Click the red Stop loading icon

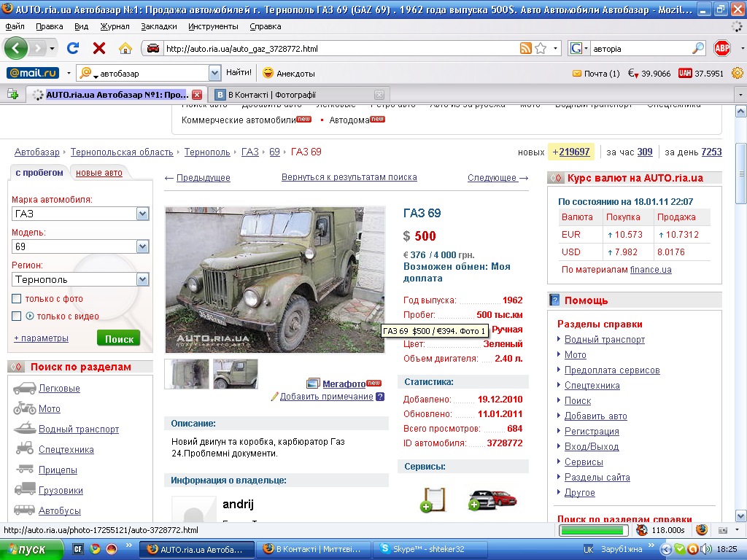(99, 48)
